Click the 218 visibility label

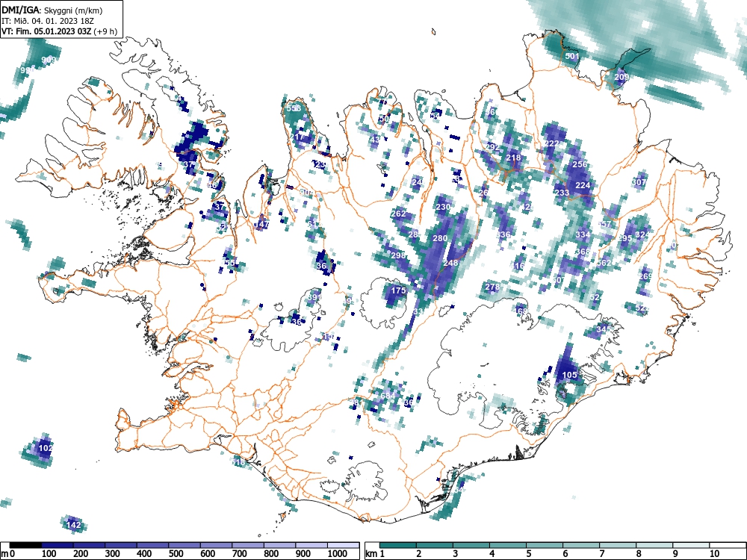point(514,158)
